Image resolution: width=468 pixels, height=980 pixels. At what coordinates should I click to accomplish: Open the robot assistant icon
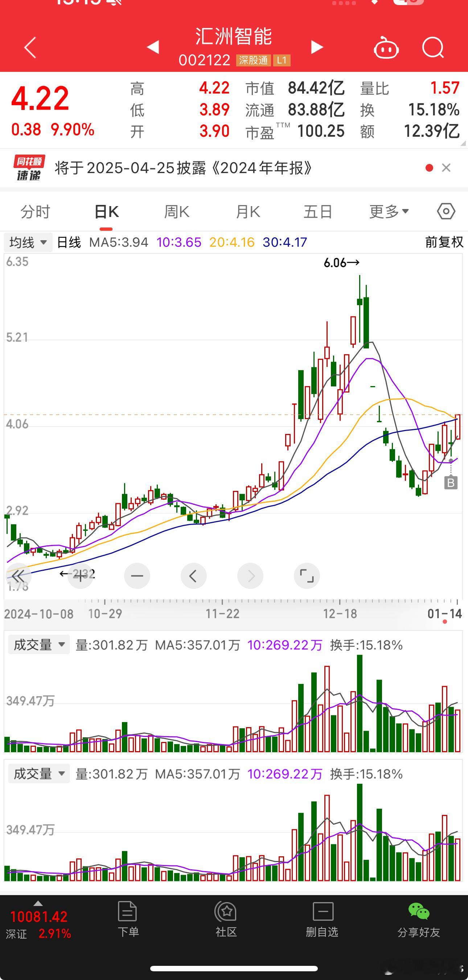click(x=386, y=48)
